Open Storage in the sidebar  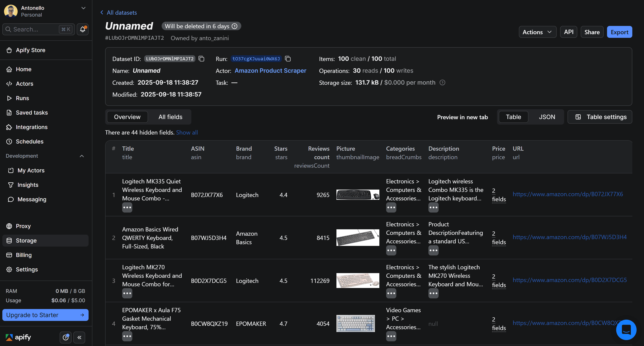click(x=26, y=240)
